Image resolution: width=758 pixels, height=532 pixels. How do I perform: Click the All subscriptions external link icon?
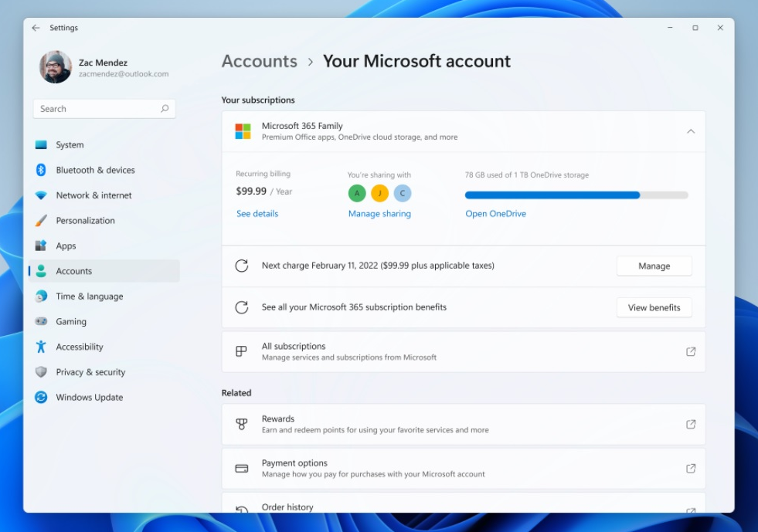690,351
